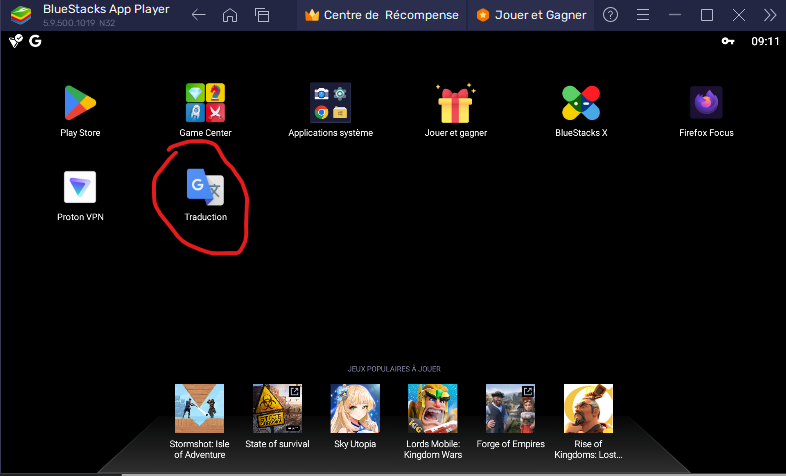Open the help question mark icon
Viewport: 786px width, 476px height.
(x=611, y=15)
